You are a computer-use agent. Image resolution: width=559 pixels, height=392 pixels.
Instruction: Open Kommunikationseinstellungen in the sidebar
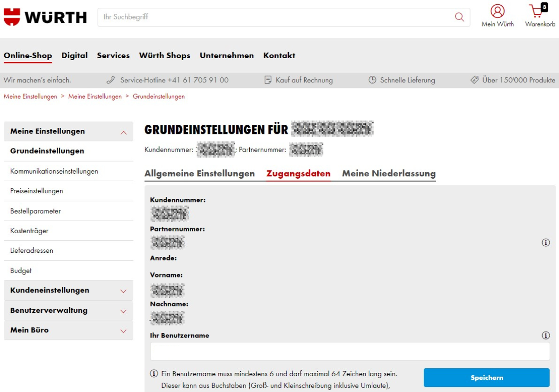(68, 171)
